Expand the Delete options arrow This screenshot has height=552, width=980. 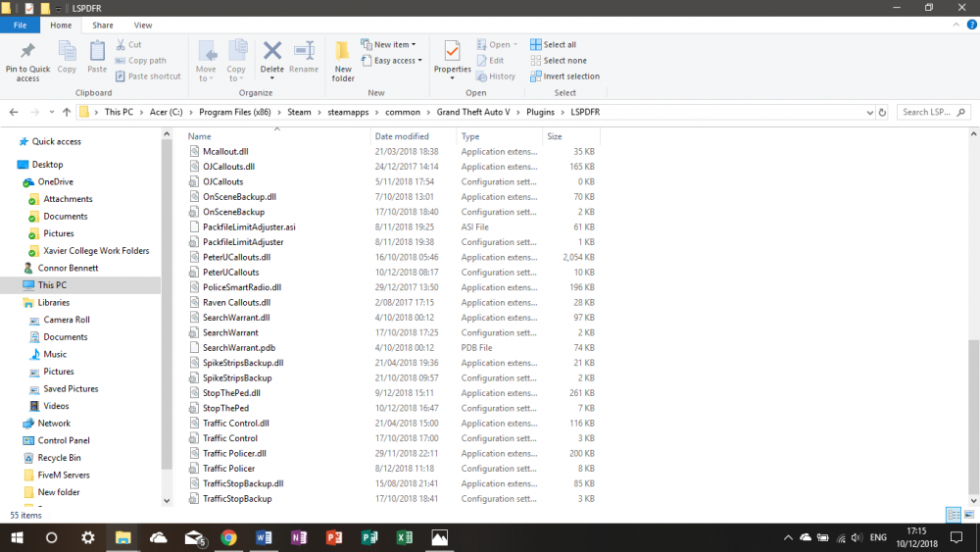point(271,77)
